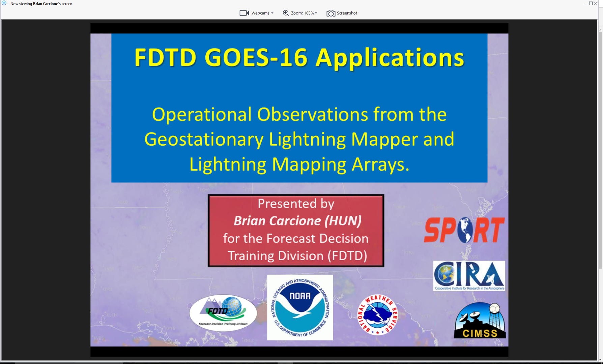
Task: Click the FDTD oval logo
Action: 223,313
